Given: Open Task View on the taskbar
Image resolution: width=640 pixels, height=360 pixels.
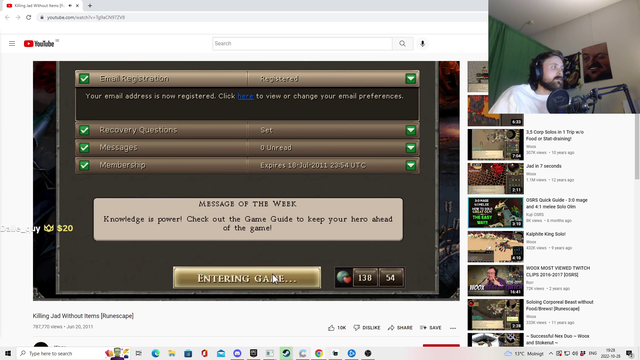Looking at the screenshot, I should point(139,353).
